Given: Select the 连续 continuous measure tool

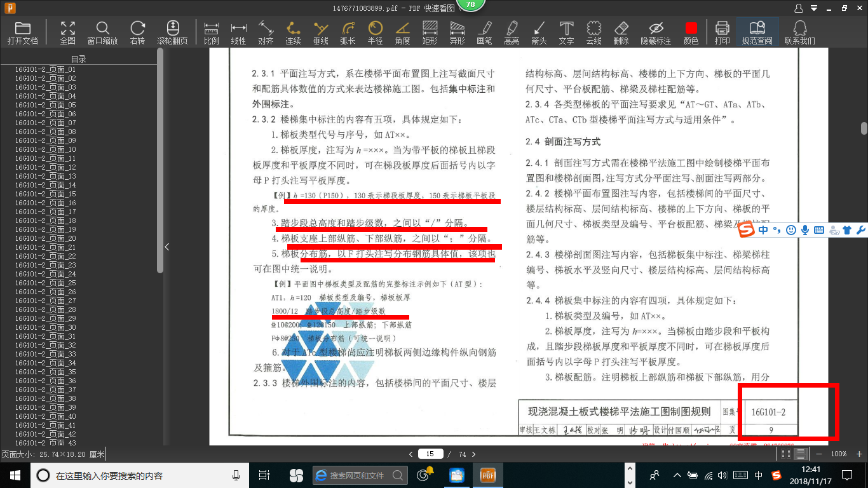Looking at the screenshot, I should (x=293, y=32).
